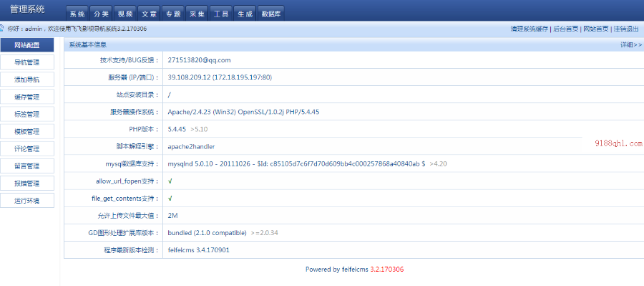Log out via 注销退出
This screenshot has height=286, width=644.
pyautogui.click(x=626, y=29)
